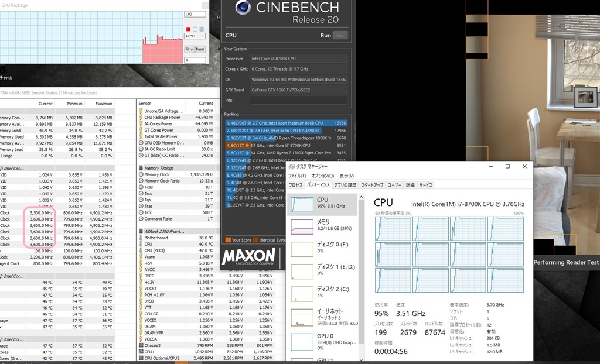600x364 pixels.
Task: Click circle icon beside Tcas row
Action: coord(141,187)
